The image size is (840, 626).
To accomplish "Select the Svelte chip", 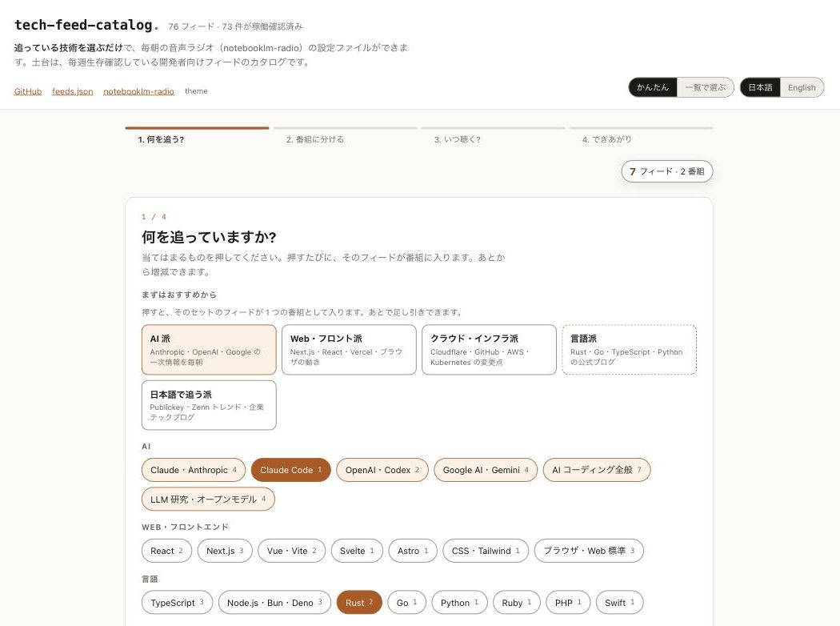I will [357, 551].
